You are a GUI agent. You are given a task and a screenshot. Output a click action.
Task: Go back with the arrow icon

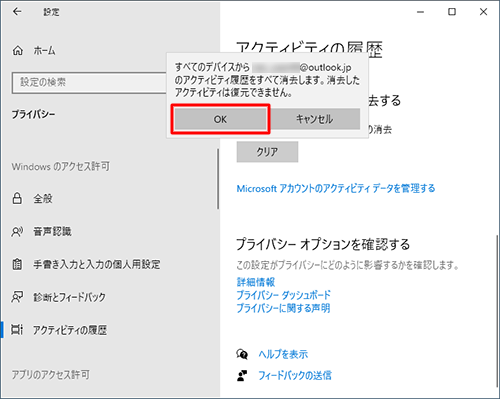17,12
